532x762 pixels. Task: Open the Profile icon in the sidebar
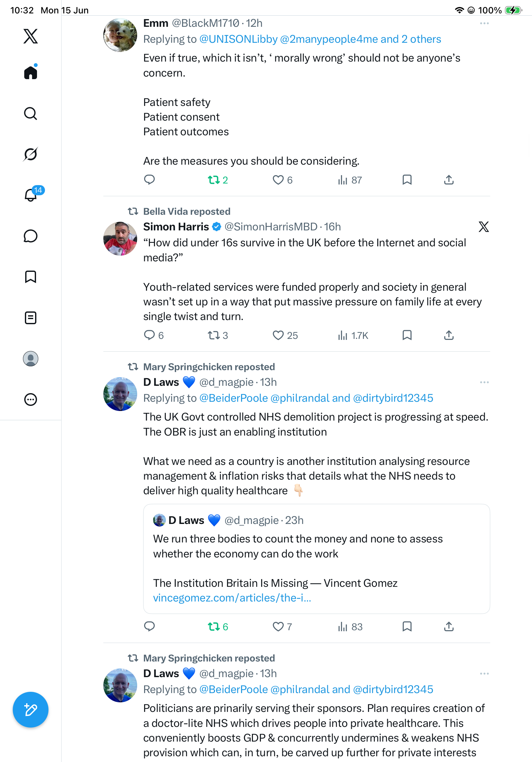tap(31, 358)
